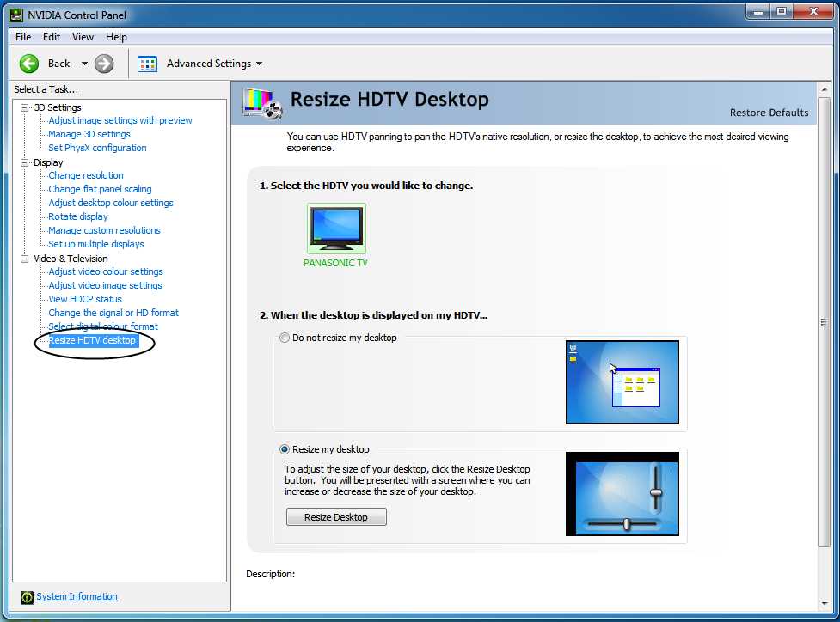Viewport: 840px width, 622px height.
Task: Open the Back history dropdown arrow
Action: (x=84, y=64)
